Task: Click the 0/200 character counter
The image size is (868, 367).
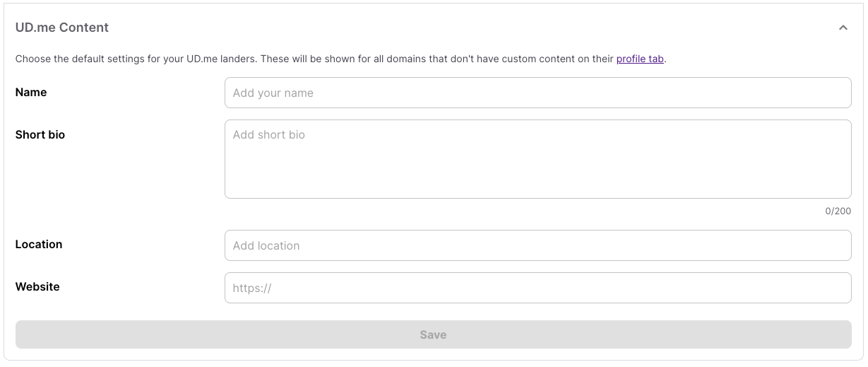Action: [838, 211]
